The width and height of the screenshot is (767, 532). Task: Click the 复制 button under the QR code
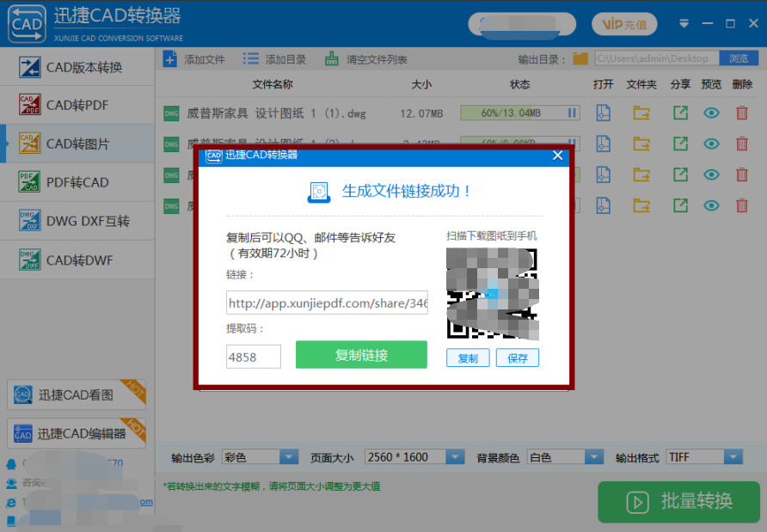(468, 358)
